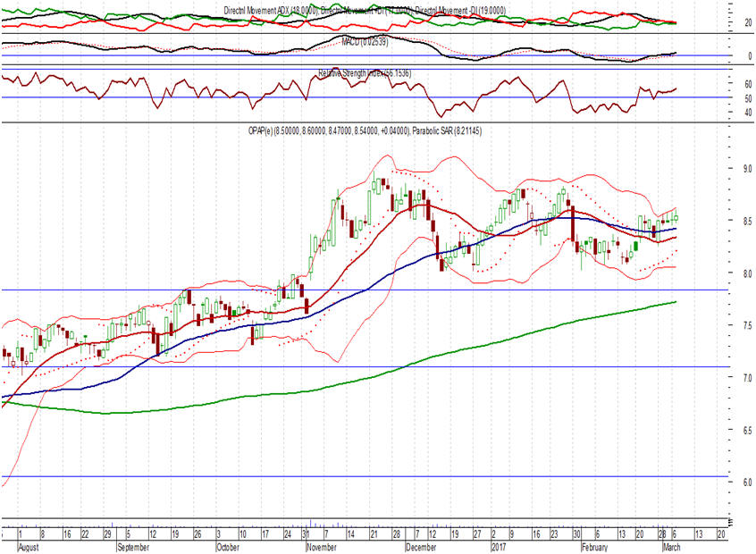Viewport: 756px width, 554px height.
Task: Select the November month label
Action: (322, 547)
